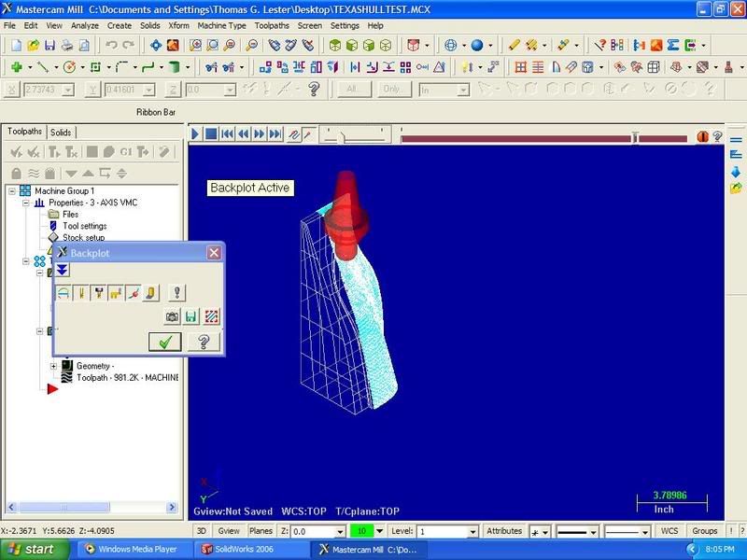Select the Create Line tool
The image size is (747, 560).
43,67
